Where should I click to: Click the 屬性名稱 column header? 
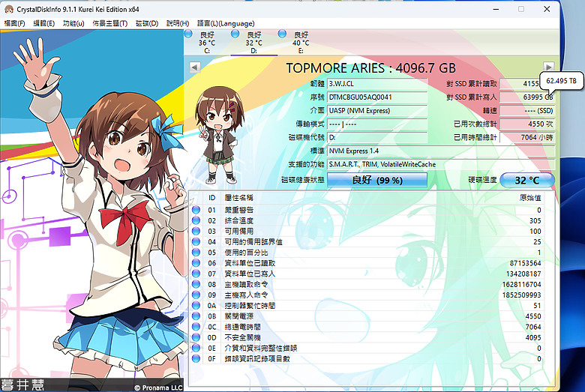tap(239, 198)
